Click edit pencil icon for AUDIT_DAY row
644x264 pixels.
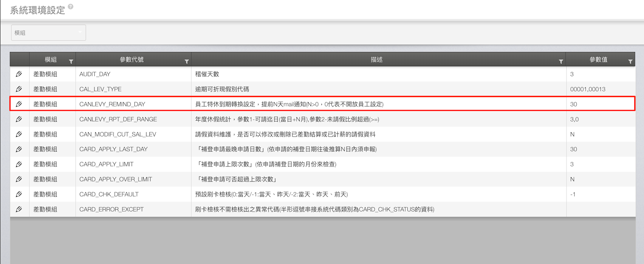click(19, 74)
